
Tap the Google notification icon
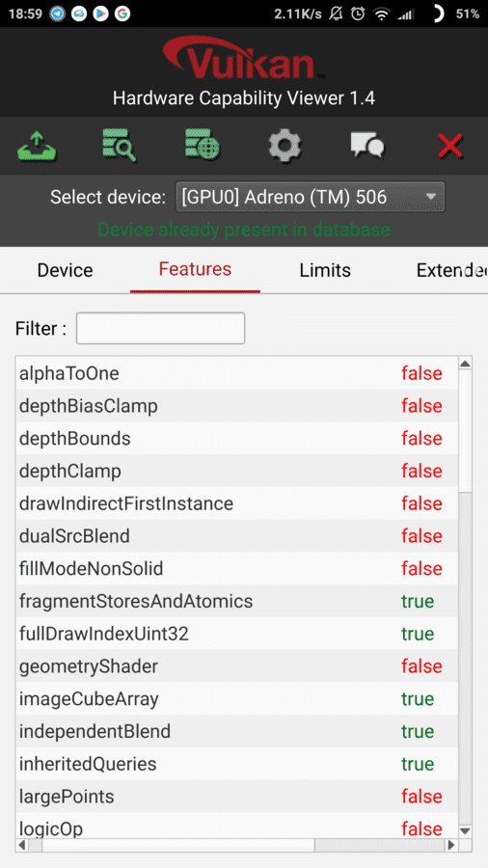[x=122, y=14]
